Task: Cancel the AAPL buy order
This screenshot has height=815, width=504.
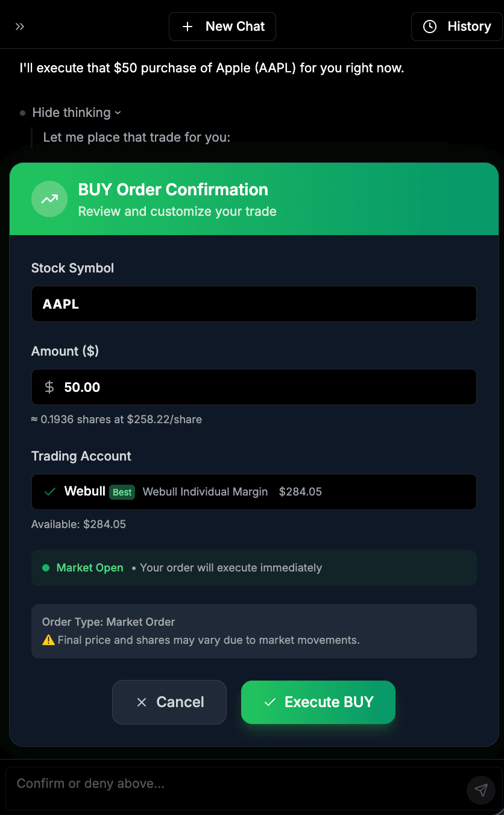Action: coord(169,702)
